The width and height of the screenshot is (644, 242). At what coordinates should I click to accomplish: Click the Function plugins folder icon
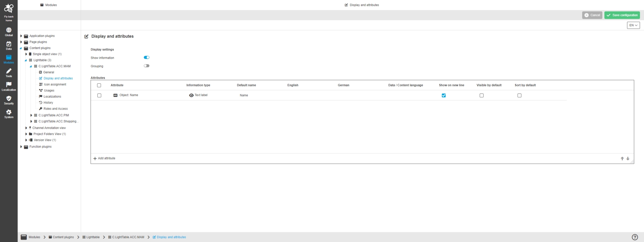[26, 147]
